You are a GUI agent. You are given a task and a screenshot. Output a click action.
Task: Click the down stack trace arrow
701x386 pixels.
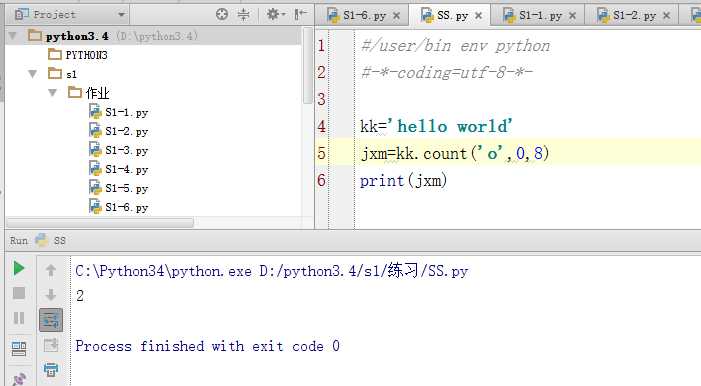tap(51, 295)
